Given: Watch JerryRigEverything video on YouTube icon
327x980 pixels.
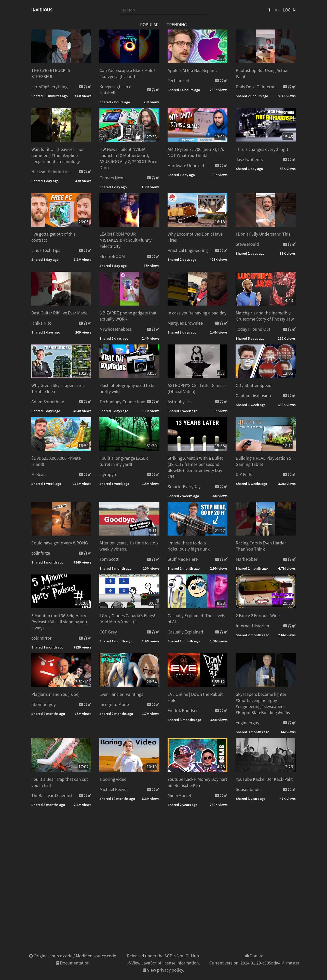Looking at the screenshot, I should [81, 87].
